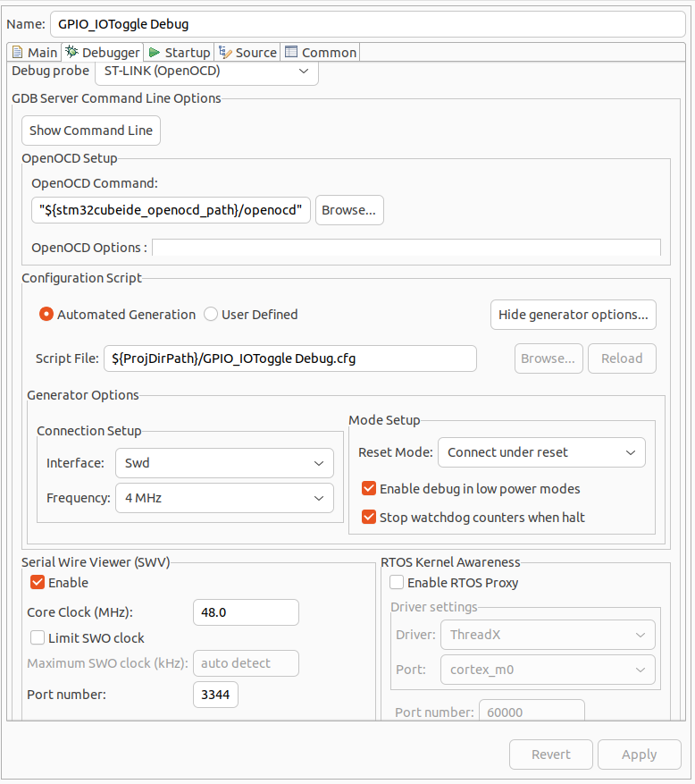This screenshot has height=784, width=695.
Task: Edit the configuration Name field
Action: 368,24
